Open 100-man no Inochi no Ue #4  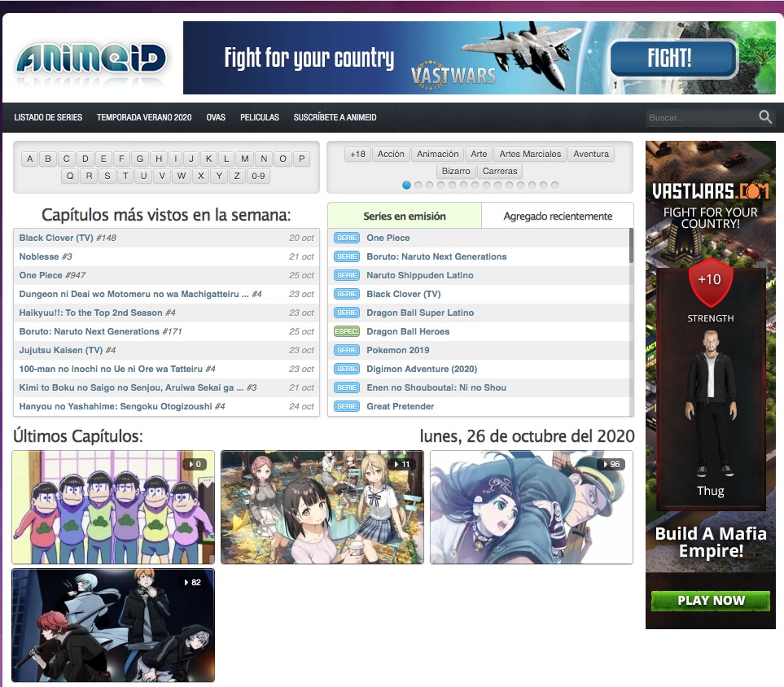click(117, 369)
